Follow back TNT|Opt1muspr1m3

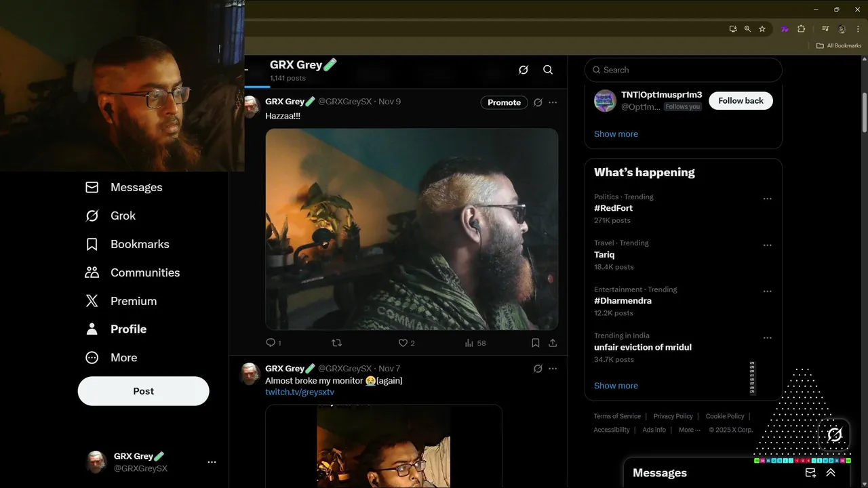pos(741,100)
